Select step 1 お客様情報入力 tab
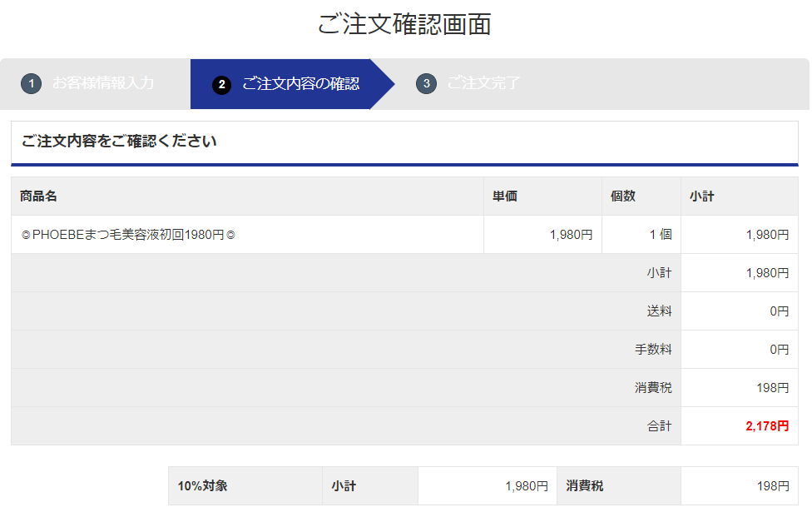Viewport: 812px width, 517px height. click(x=96, y=83)
